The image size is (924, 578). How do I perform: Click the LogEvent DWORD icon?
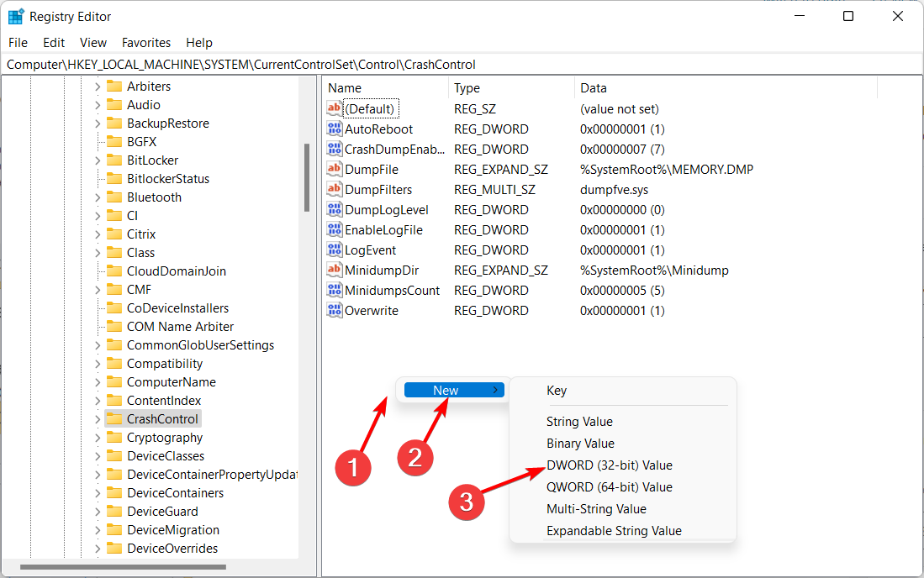(x=334, y=250)
